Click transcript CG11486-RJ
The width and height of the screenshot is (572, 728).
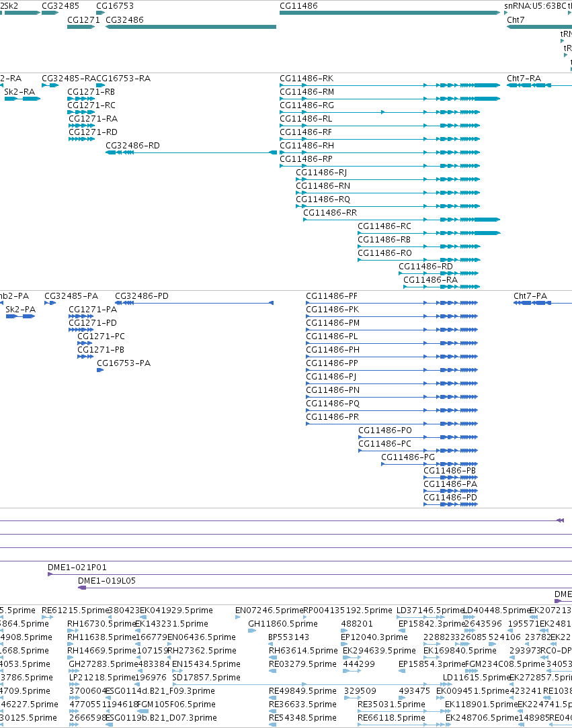[321, 173]
